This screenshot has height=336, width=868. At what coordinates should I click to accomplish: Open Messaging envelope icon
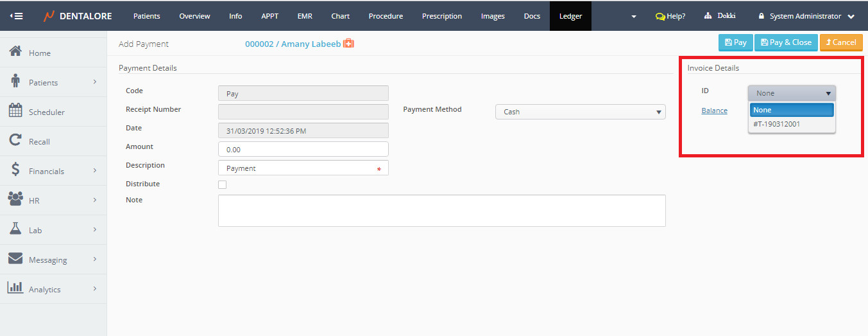(x=15, y=259)
